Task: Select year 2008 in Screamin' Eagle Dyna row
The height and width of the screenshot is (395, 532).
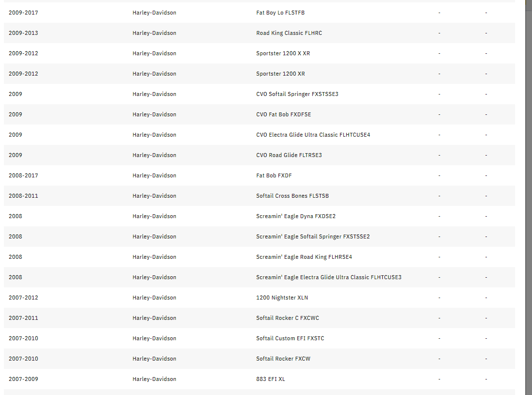Action: click(x=15, y=216)
